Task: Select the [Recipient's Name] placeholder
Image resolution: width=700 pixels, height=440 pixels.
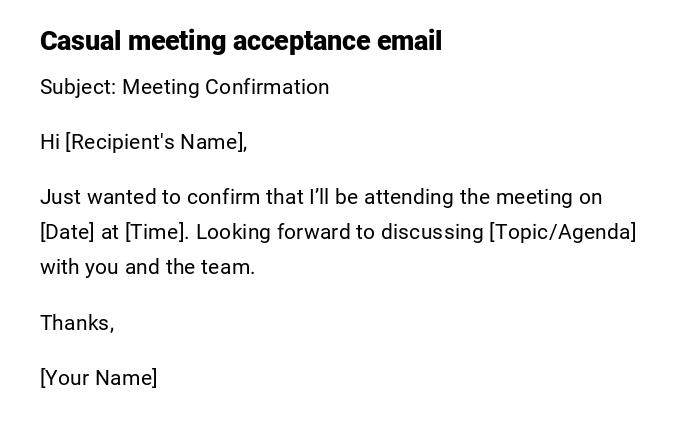Action: 156,142
